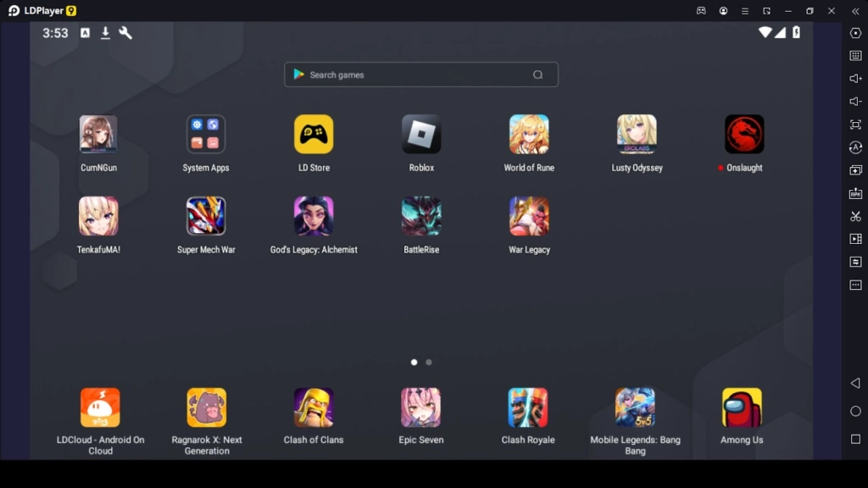Open Lusty Odyssey app
This screenshot has height=488, width=868.
[x=637, y=134]
